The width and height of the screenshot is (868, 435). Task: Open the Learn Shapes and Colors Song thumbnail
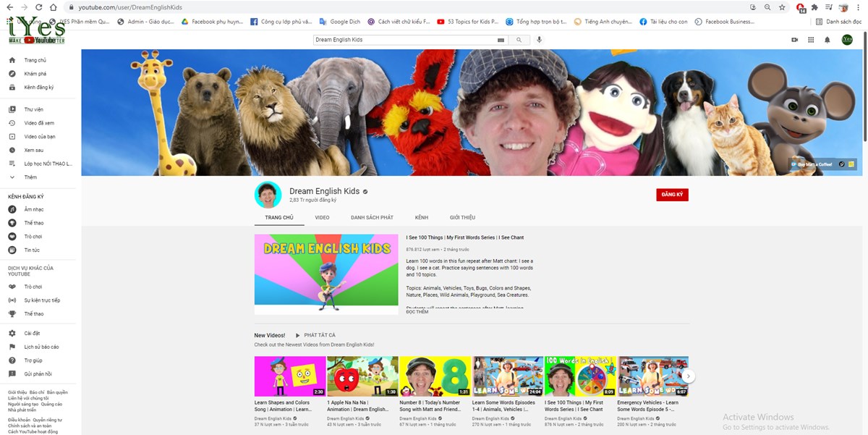pyautogui.click(x=290, y=376)
